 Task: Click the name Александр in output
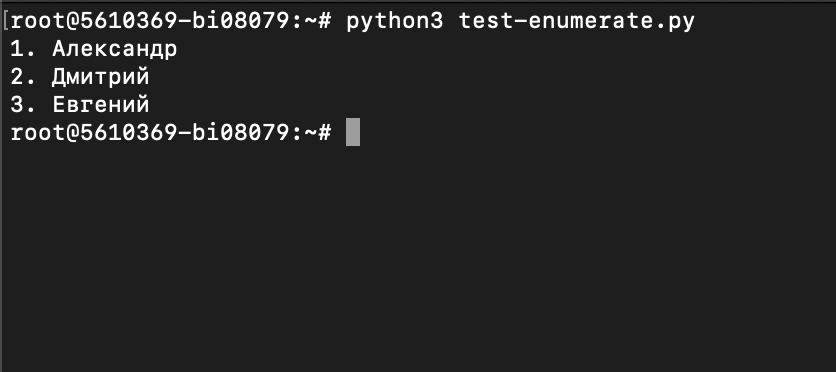(115, 50)
